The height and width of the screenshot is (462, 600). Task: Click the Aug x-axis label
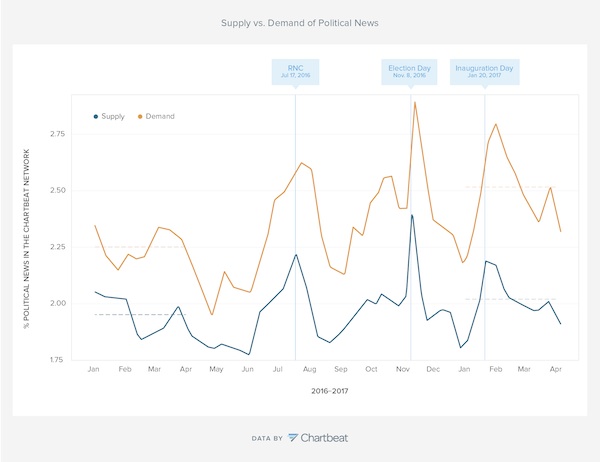pyautogui.click(x=309, y=369)
